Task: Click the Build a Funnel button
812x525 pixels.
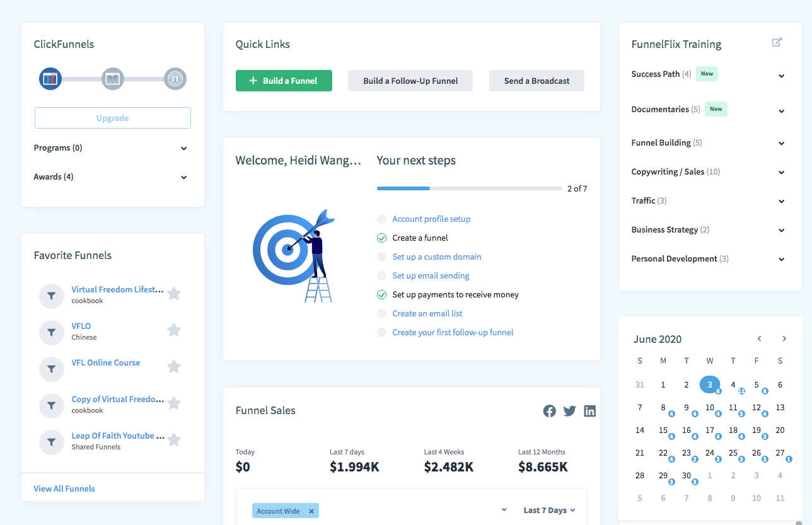Action: (x=284, y=81)
